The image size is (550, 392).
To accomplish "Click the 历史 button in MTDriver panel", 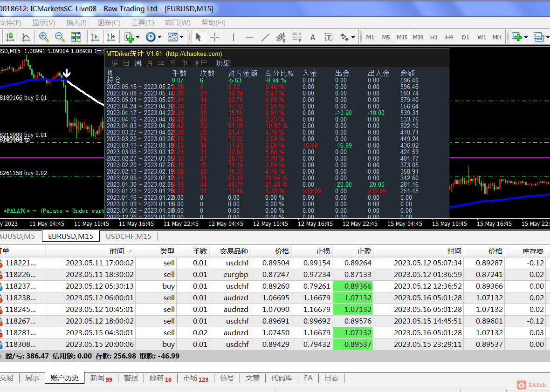I will [223, 63].
